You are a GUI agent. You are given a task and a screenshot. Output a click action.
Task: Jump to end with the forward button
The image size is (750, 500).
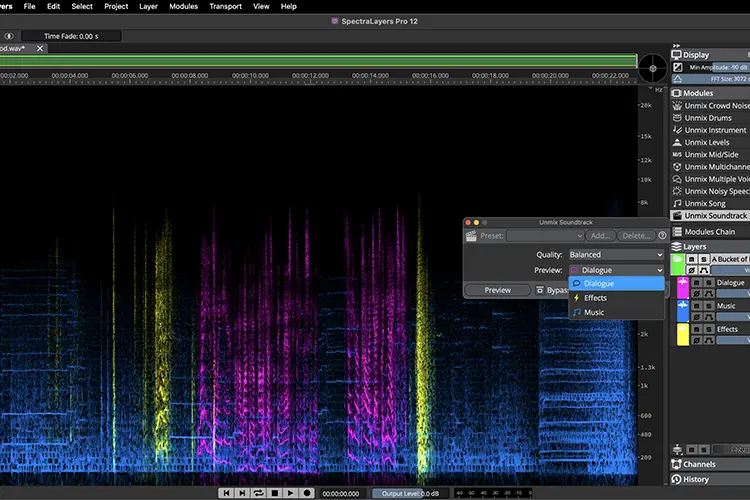point(242,493)
